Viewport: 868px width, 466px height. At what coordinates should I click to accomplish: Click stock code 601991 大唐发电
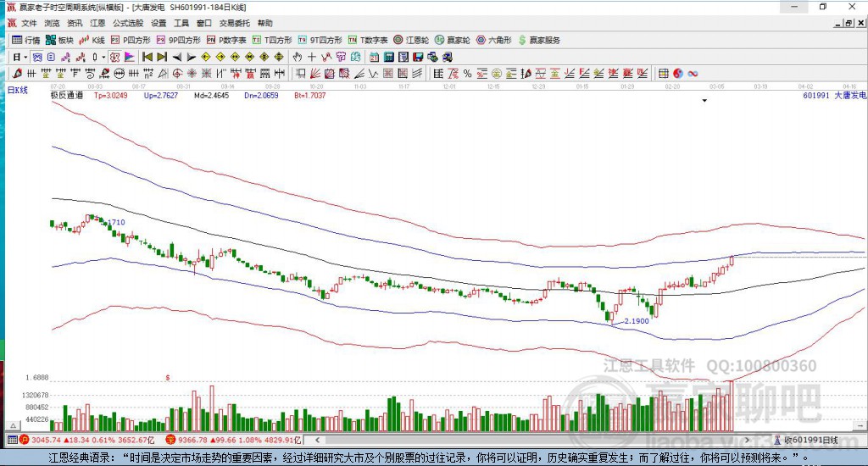pos(834,95)
